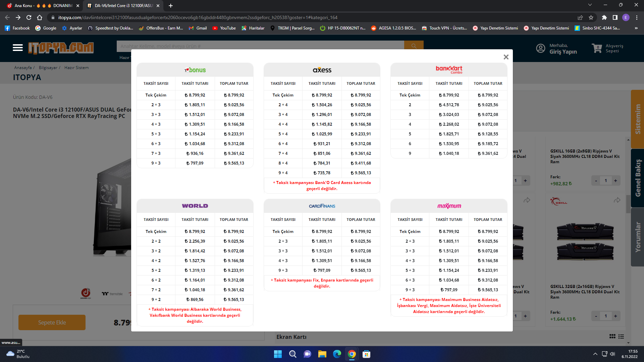Image resolution: width=644 pixels, height=362 pixels.
Task: Open Speedtest by Ookla bookmark
Action: click(x=110, y=28)
